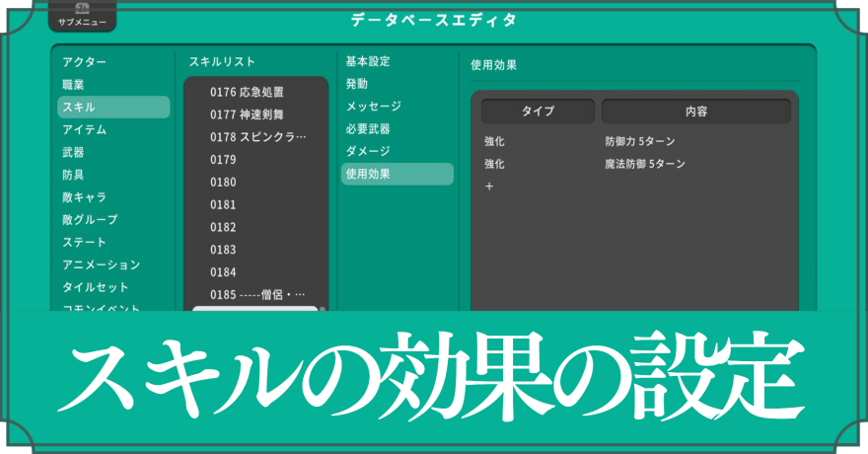Select the スキル category
The height and width of the screenshot is (454, 868).
click(x=113, y=107)
